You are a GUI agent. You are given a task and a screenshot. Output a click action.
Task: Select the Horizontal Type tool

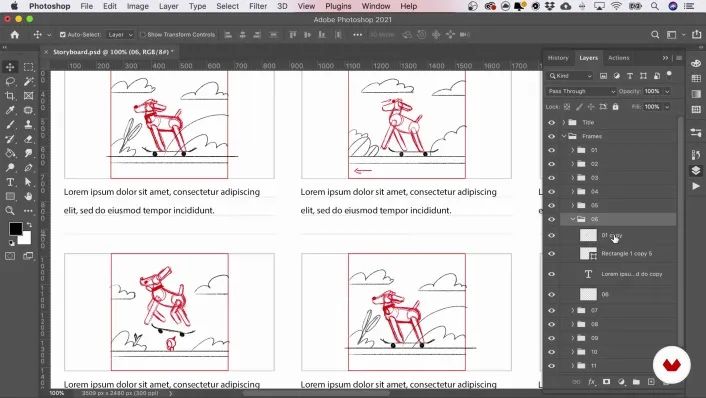point(10,182)
